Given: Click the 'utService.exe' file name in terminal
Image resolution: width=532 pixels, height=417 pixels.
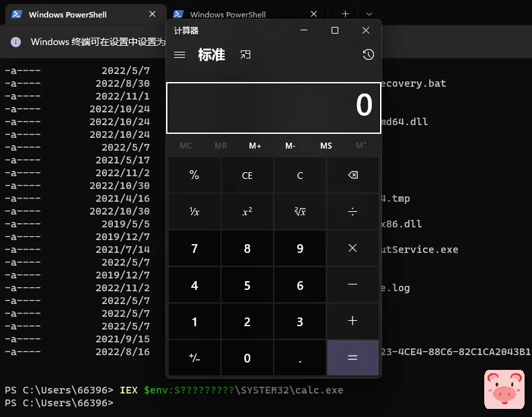Looking at the screenshot, I should (420, 250).
